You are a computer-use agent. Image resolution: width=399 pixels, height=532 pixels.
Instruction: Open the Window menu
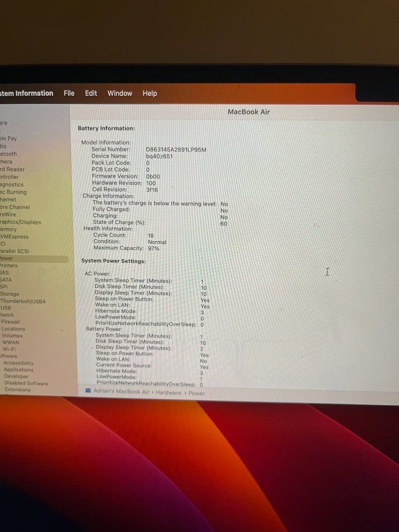(x=120, y=93)
